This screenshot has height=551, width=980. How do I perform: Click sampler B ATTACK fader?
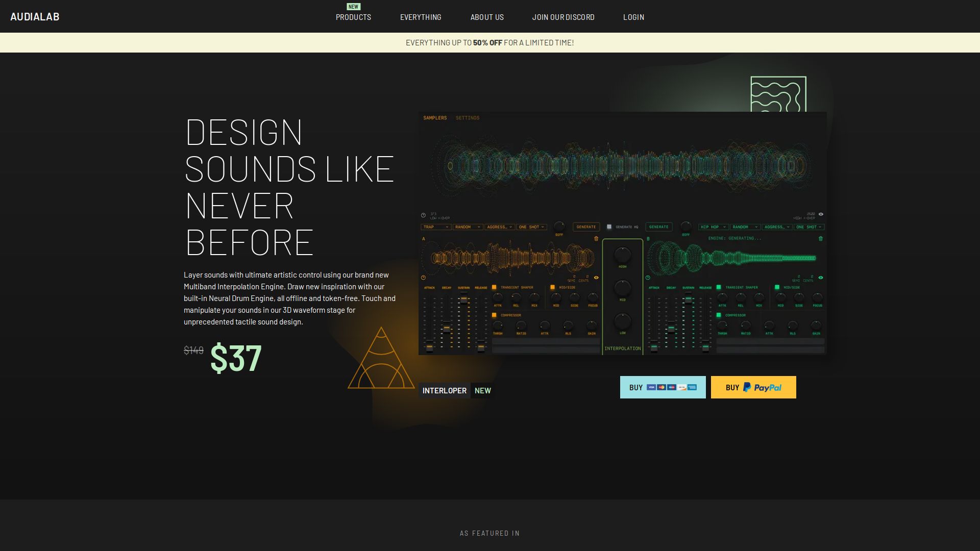[x=654, y=348]
